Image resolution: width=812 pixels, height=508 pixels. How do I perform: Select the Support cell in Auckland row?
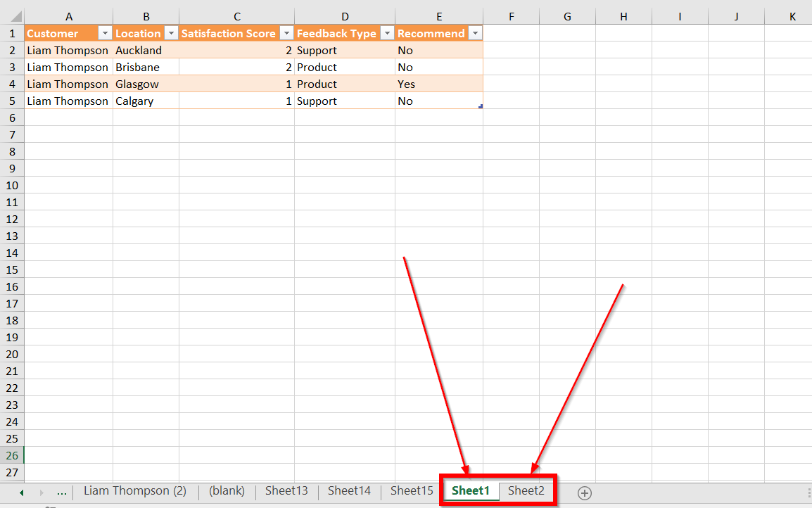point(345,50)
